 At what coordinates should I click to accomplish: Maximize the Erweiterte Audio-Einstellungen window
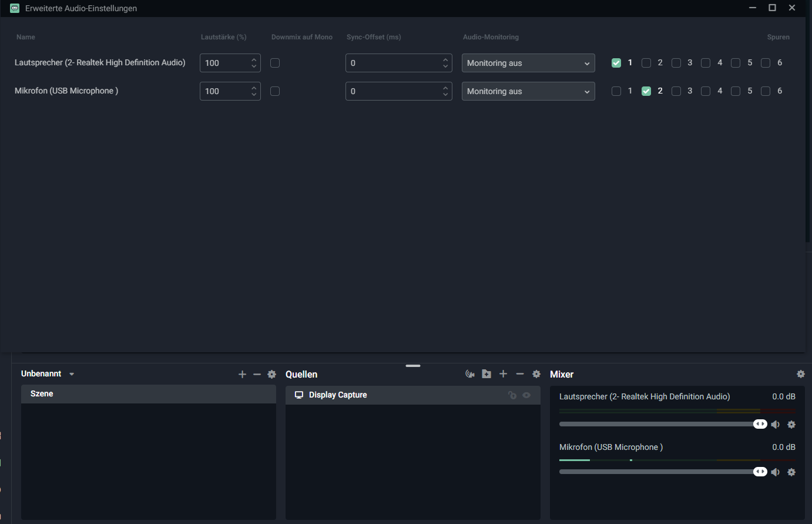[x=773, y=8]
